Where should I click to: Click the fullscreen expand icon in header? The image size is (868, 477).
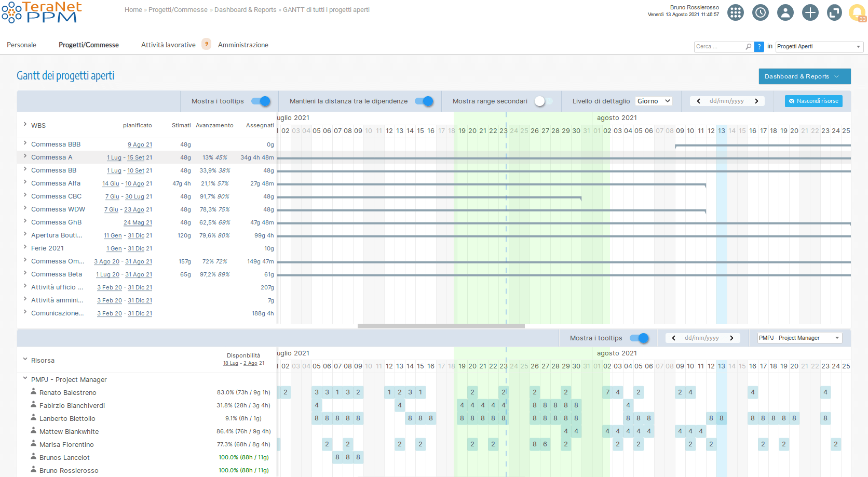(x=834, y=12)
